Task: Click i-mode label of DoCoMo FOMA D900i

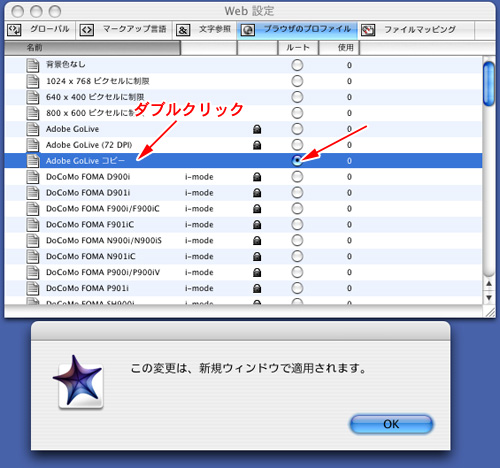Action: pos(199,177)
